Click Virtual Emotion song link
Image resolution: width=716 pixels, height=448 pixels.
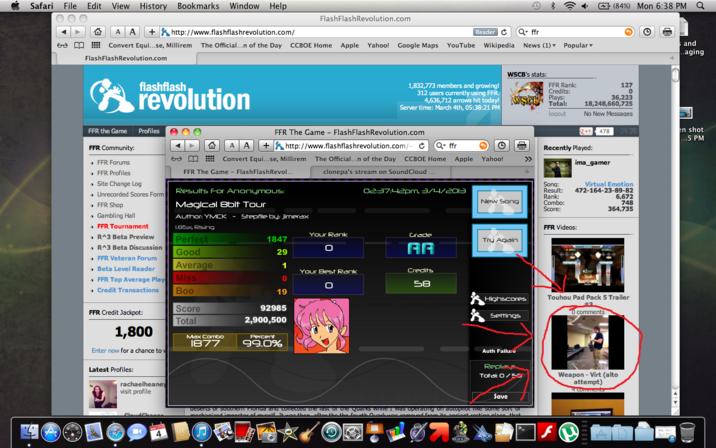[x=609, y=184]
